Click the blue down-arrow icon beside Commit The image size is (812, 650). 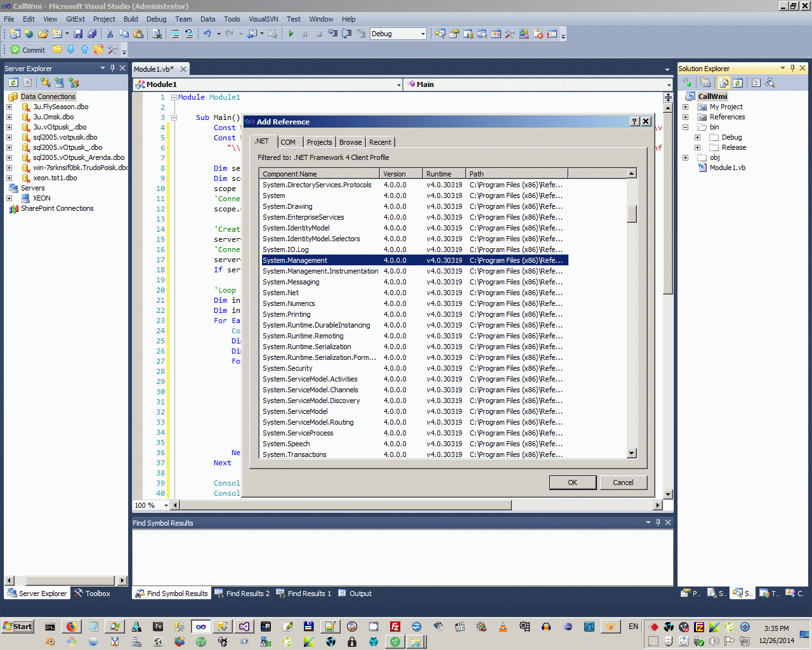(x=70, y=50)
